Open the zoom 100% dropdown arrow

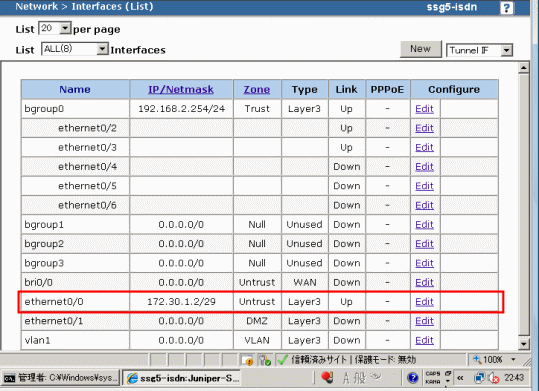513,360
